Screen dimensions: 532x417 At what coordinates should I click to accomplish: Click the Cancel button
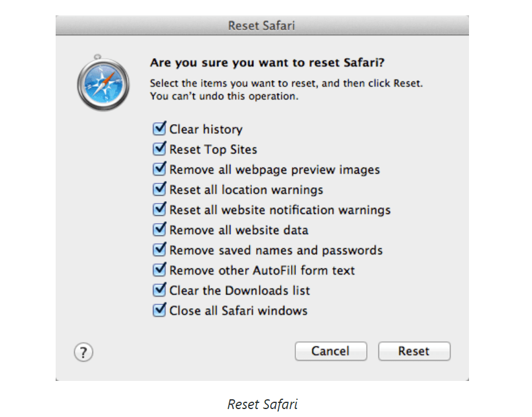331,351
